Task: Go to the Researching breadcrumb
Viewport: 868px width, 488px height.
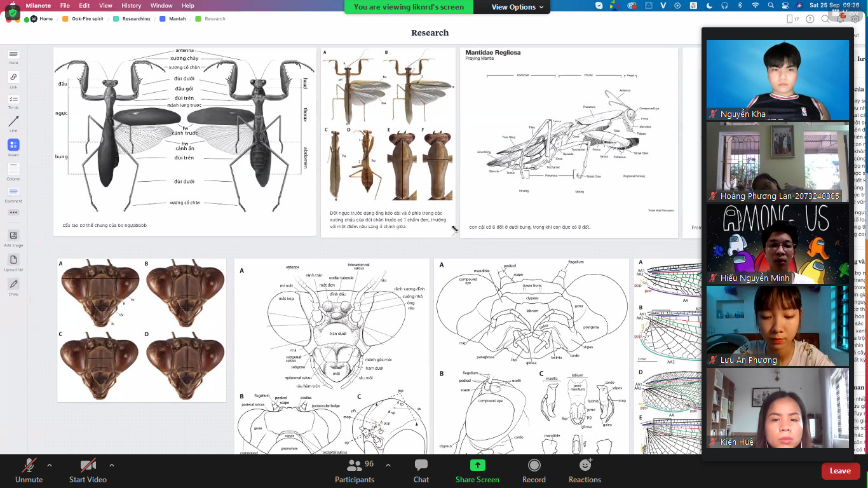Action: point(136,19)
